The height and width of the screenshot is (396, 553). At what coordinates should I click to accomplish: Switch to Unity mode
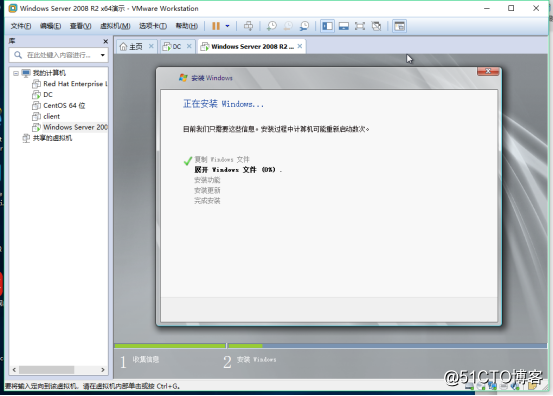[x=376, y=26]
